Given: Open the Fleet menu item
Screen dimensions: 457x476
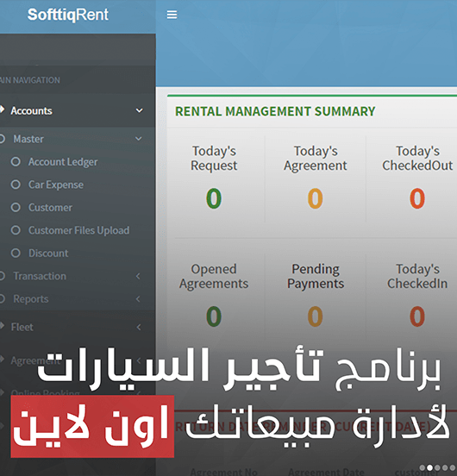Looking at the screenshot, I should coord(22,327).
